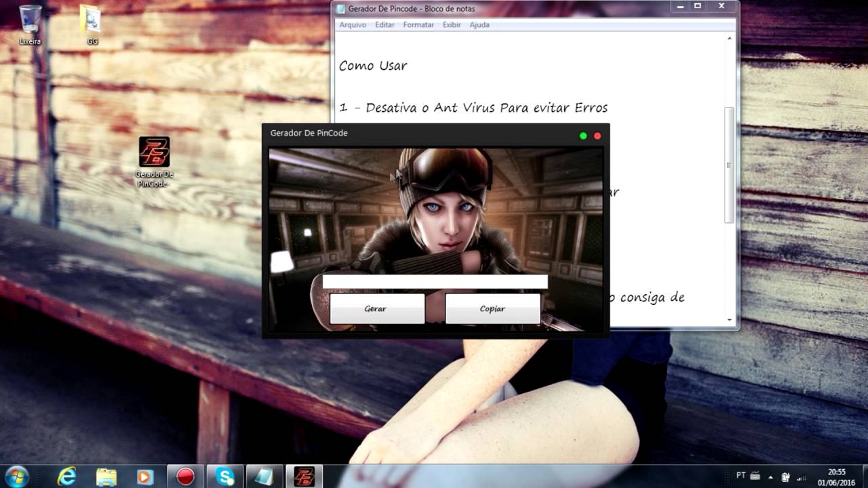
Task: Close Gerador De PinCode with the red dot
Action: click(597, 136)
